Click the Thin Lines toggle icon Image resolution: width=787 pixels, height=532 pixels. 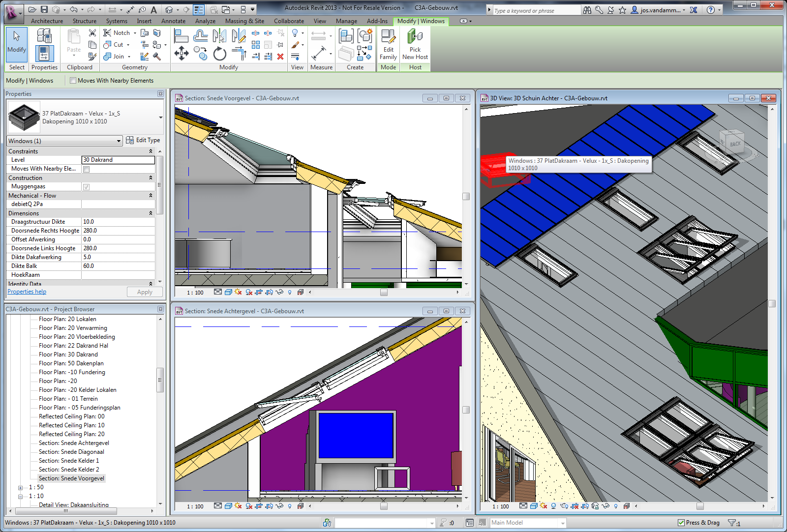[x=199, y=9]
